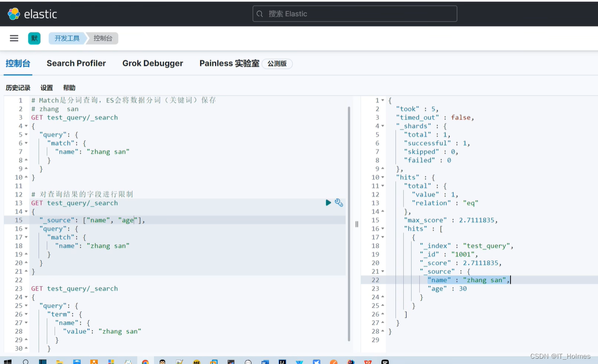Click the "_source": ["name", "age"] line
This screenshot has width=598, height=364.
pyautogui.click(x=92, y=220)
